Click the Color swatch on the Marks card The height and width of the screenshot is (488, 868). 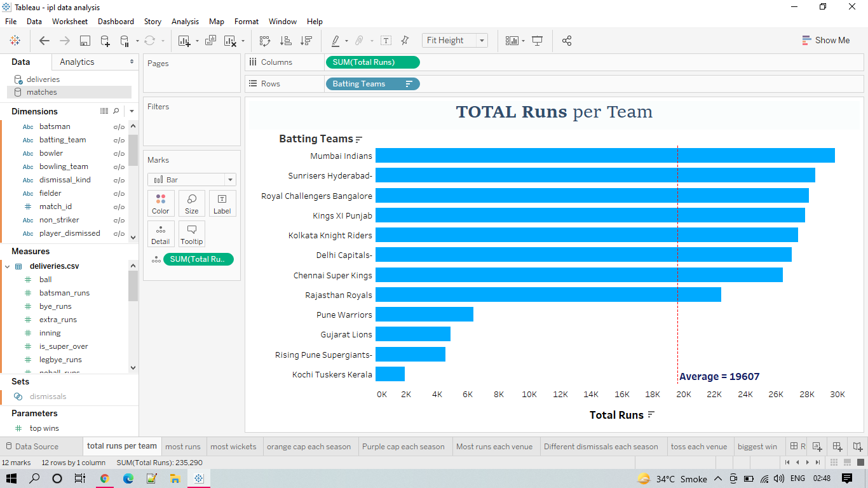coord(161,203)
